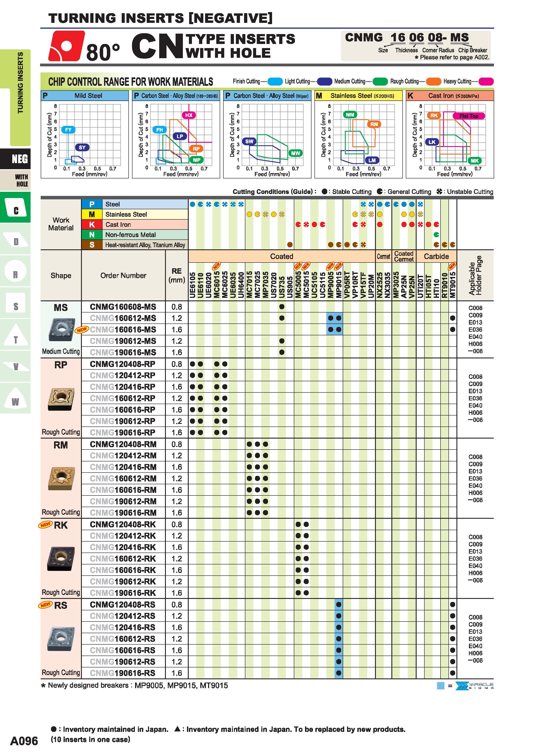
Task: Select the D shape side tab icon
Action: point(16,240)
